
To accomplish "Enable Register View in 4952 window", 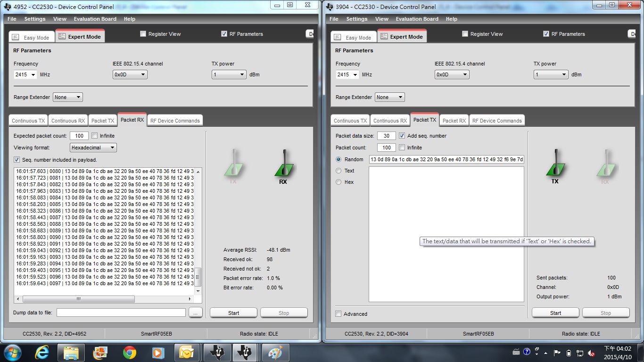I will [x=143, y=34].
